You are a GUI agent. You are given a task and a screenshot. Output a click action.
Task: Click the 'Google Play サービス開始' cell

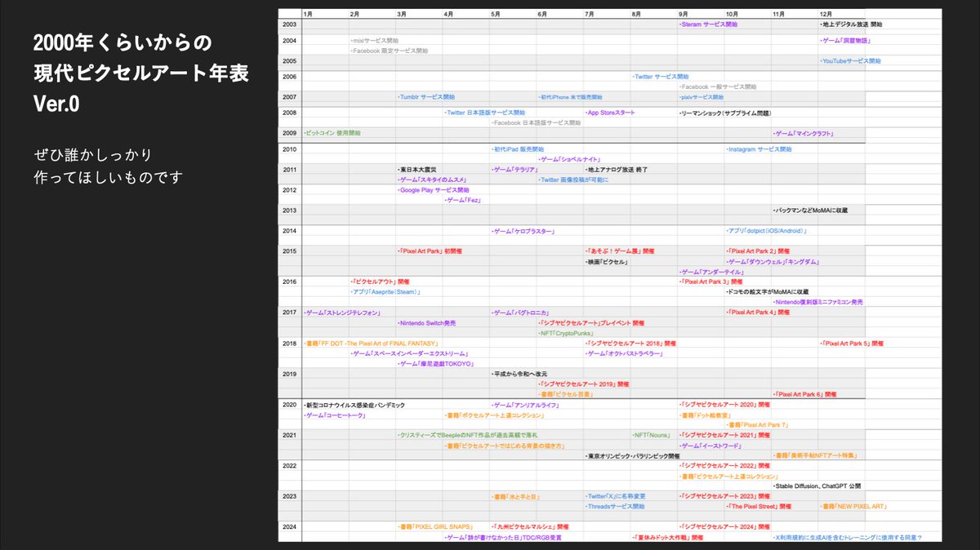pyautogui.click(x=433, y=189)
